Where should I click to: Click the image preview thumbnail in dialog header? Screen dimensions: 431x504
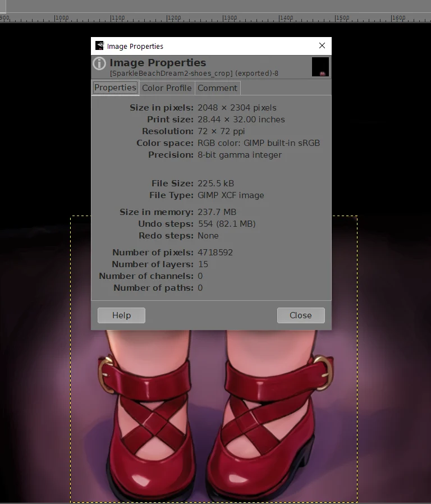(320, 67)
